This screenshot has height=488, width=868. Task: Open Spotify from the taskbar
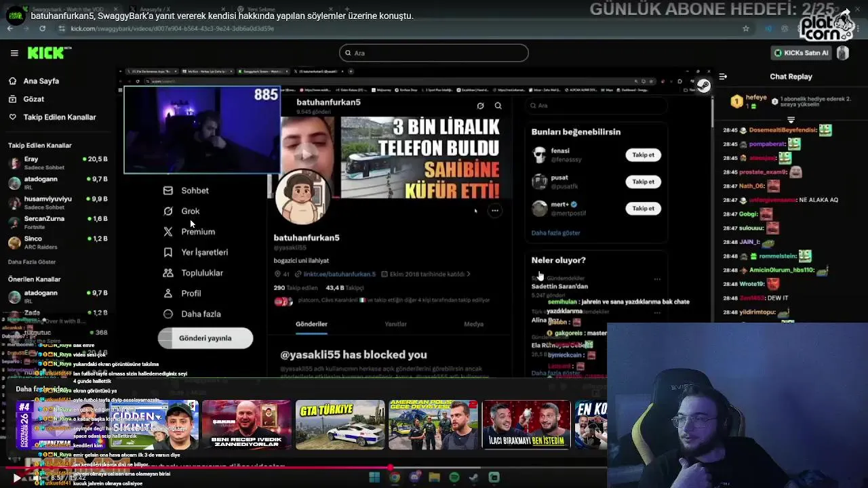454,477
